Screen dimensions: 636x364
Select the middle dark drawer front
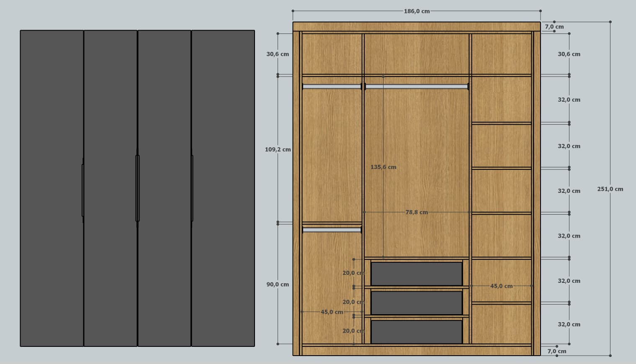(x=417, y=302)
